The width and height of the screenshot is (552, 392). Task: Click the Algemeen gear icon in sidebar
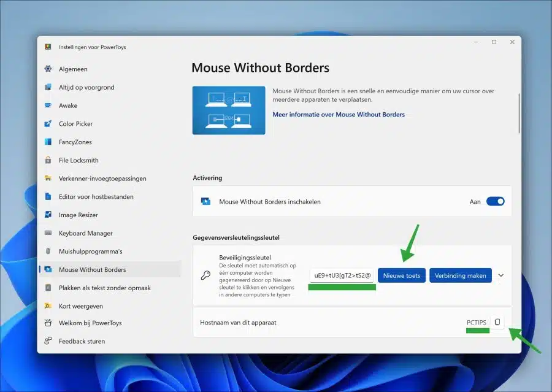click(x=48, y=69)
